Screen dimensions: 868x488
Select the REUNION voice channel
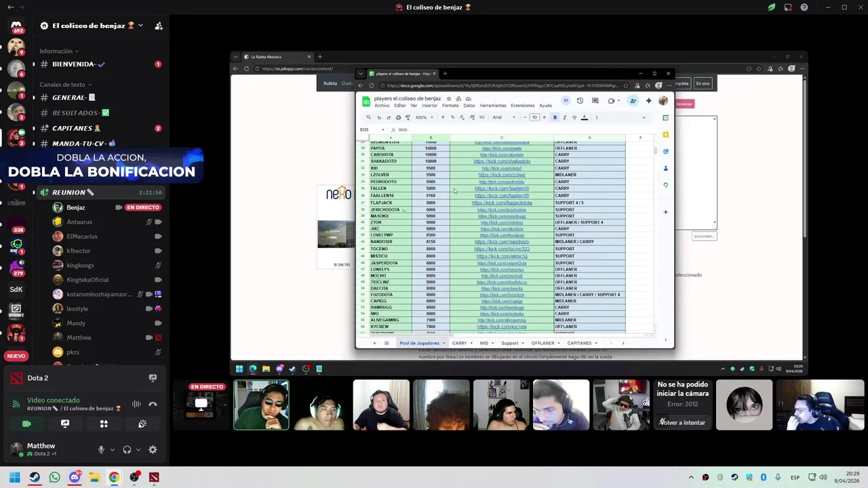click(x=100, y=192)
